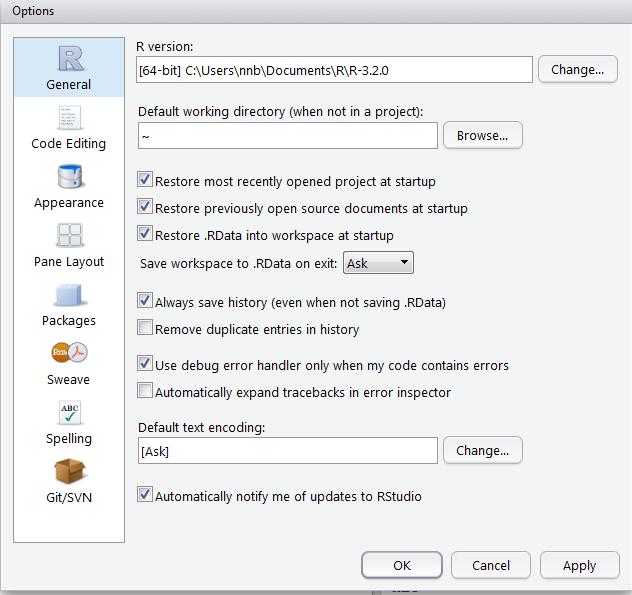Uncheck Restore .RData into workspace
This screenshot has height=595, width=632.
tap(146, 235)
